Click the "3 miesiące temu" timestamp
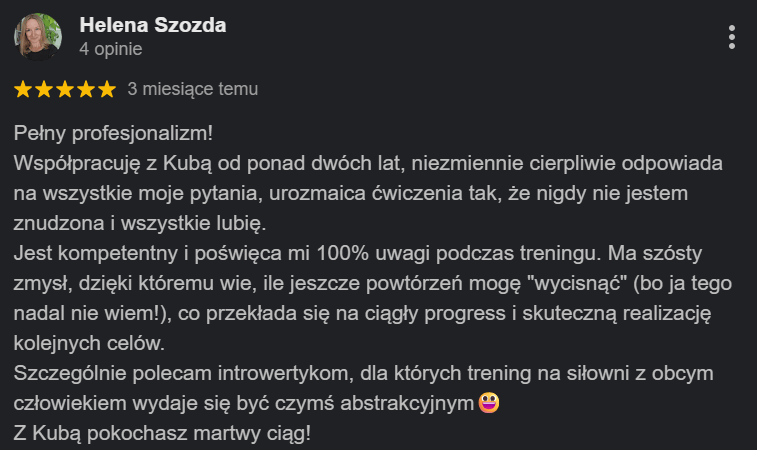 coord(193,89)
